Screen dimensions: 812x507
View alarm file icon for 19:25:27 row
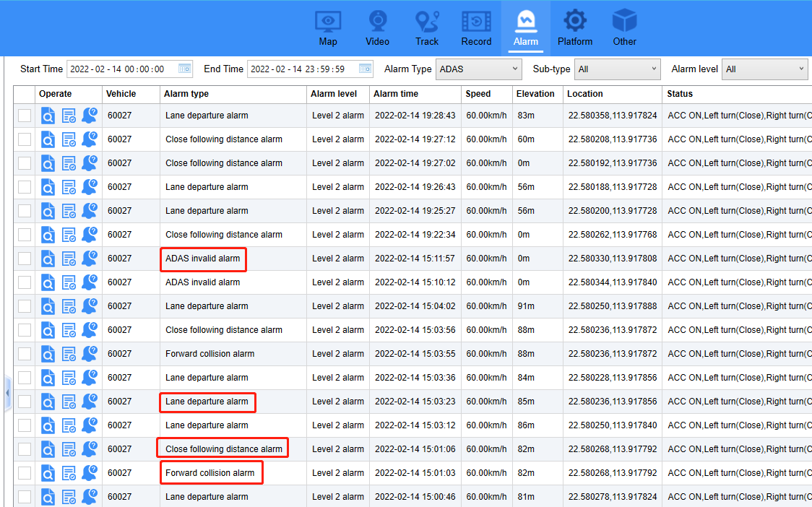pyautogui.click(x=48, y=211)
